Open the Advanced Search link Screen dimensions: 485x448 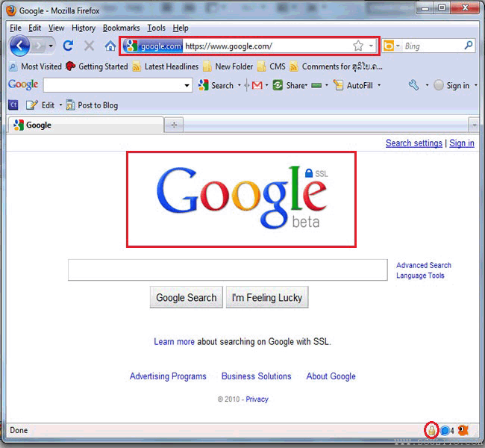tap(423, 265)
